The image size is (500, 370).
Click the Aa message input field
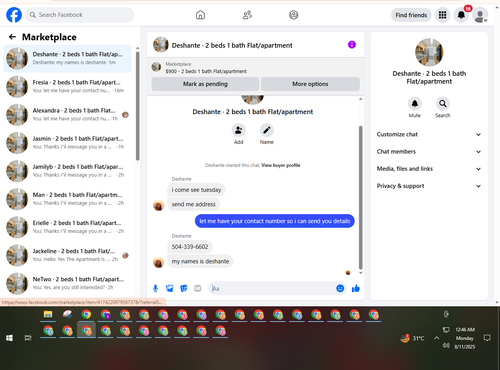pos(272,288)
